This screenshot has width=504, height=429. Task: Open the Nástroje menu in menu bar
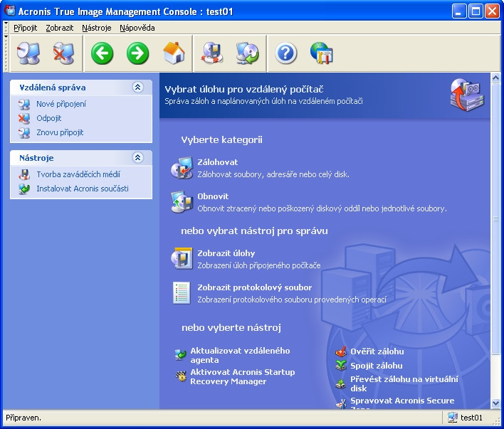coord(97,28)
